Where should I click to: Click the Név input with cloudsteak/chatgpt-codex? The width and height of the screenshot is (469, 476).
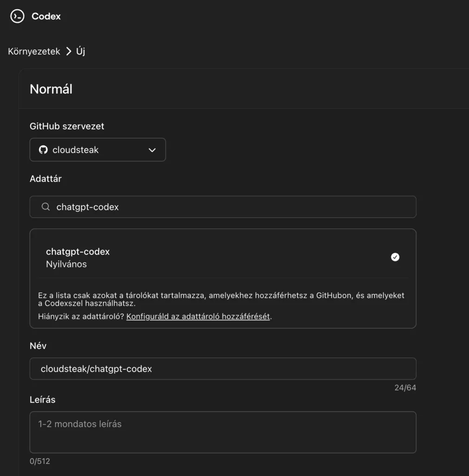tap(223, 369)
